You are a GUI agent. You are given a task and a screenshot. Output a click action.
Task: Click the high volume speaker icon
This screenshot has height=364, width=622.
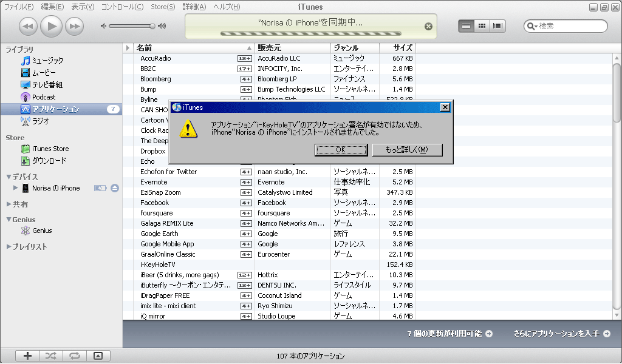pyautogui.click(x=162, y=26)
